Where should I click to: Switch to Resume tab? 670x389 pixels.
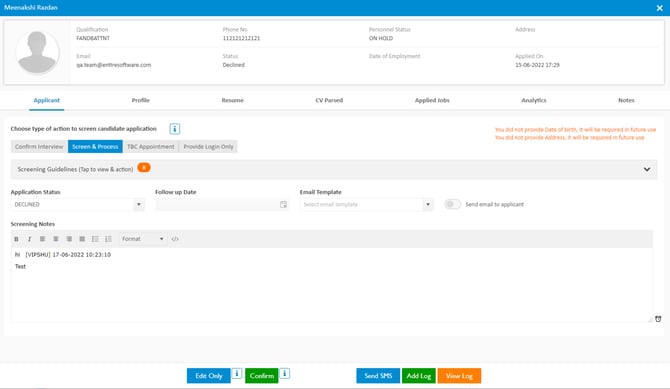pyautogui.click(x=232, y=100)
